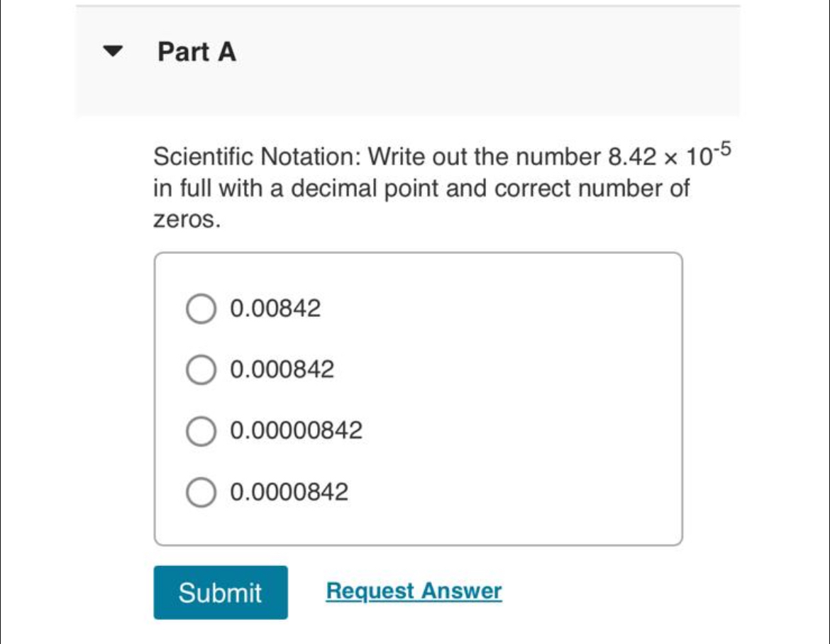Image resolution: width=830 pixels, height=644 pixels.
Task: Activate the option showing five zeros
Action: 201,431
